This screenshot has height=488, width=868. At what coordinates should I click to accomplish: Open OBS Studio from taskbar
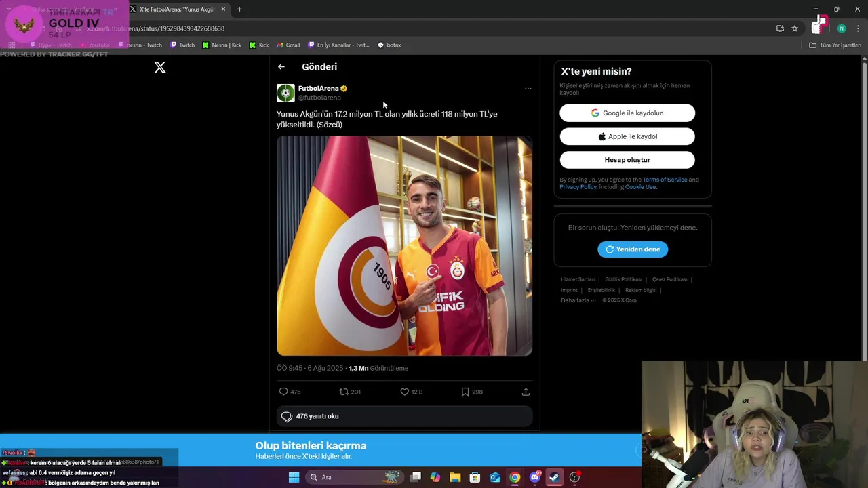pos(574,477)
